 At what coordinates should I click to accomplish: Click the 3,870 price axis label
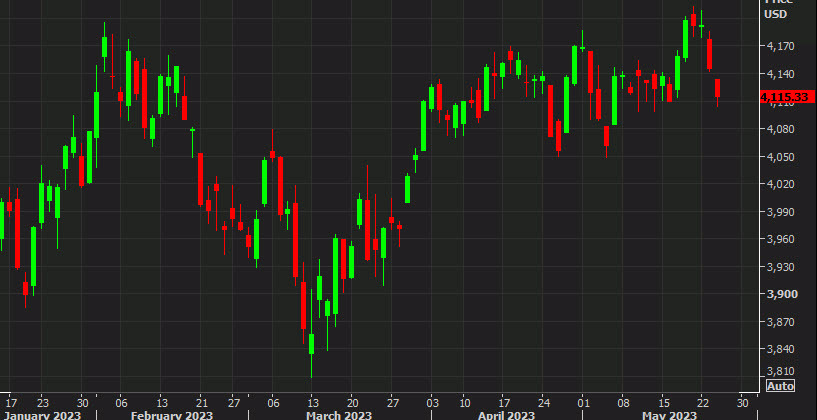tap(779, 322)
